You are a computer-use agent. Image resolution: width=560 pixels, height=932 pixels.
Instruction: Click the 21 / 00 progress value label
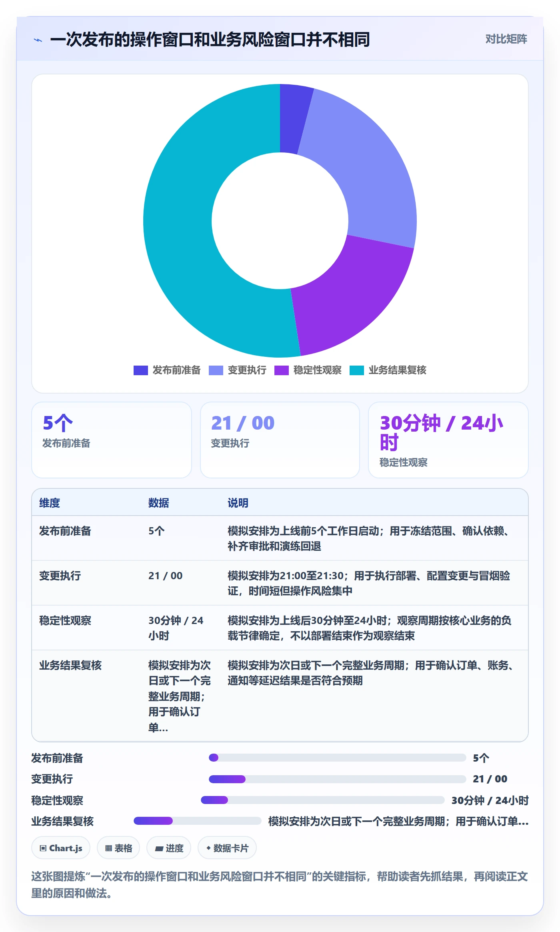490,779
